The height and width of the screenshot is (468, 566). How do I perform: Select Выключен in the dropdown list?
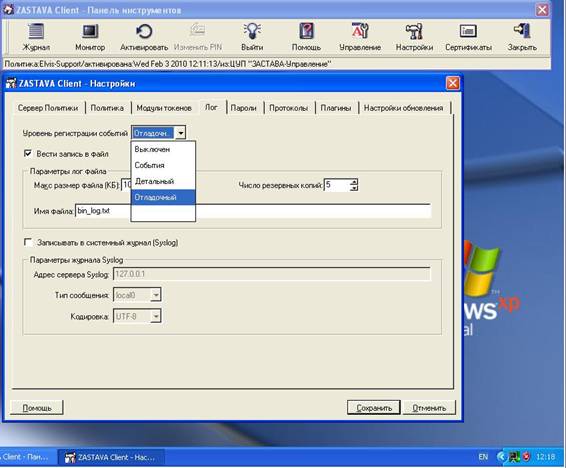click(163, 149)
